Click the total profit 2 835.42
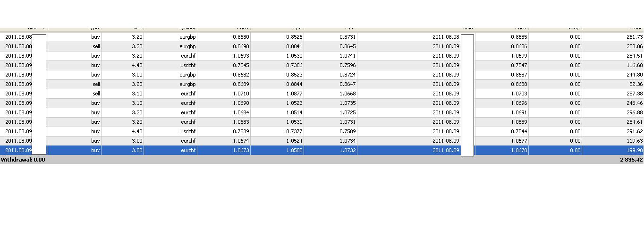644x248 pixels. [x=631, y=160]
